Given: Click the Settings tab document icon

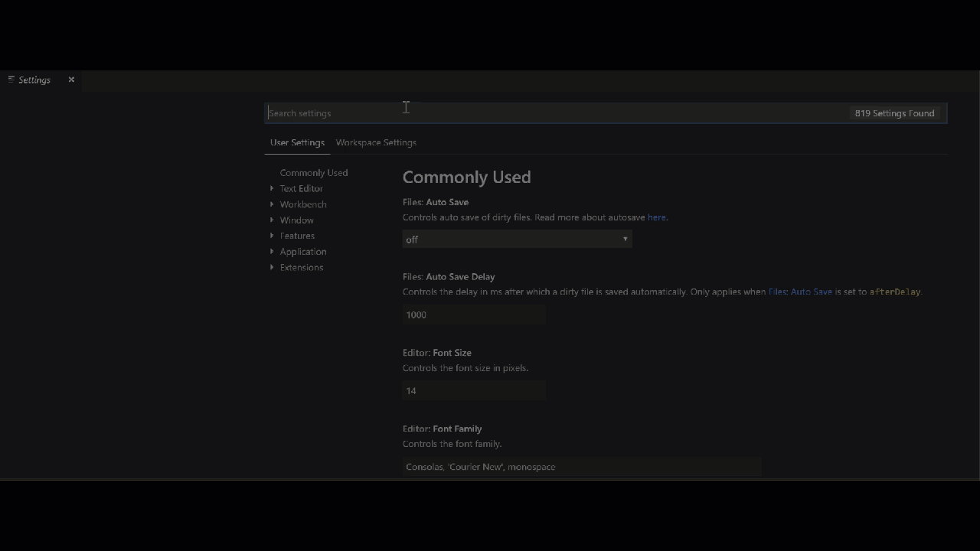Looking at the screenshot, I should (11, 80).
